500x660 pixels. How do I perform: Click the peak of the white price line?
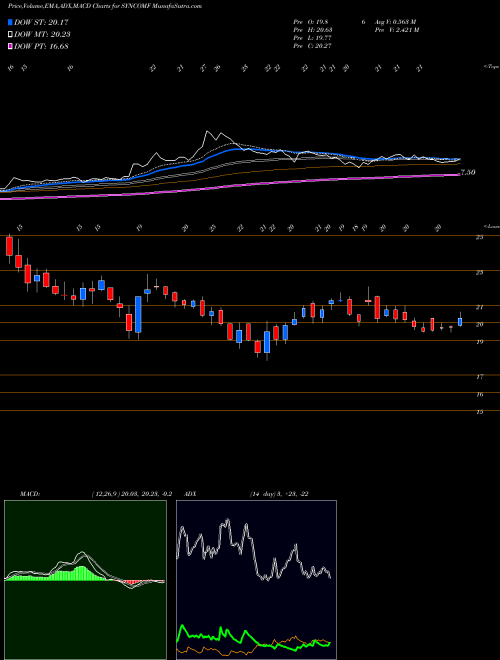click(207, 132)
